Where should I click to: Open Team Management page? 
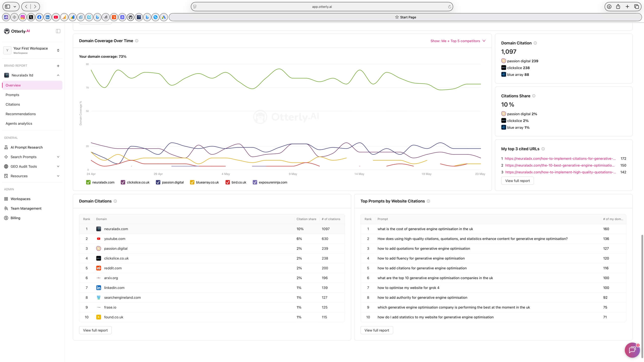pos(26,208)
